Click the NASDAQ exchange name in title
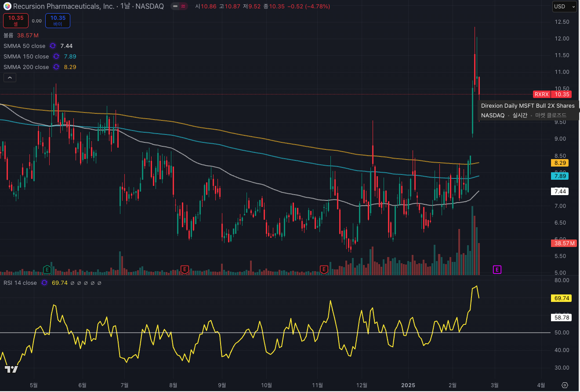This screenshot has height=392, width=580. (149, 6)
